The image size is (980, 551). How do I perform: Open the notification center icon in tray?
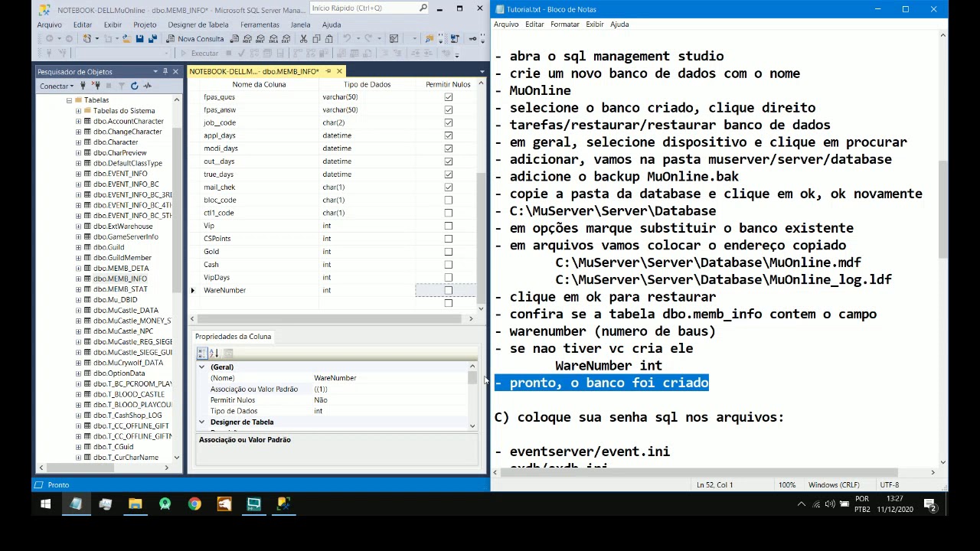pos(929,504)
